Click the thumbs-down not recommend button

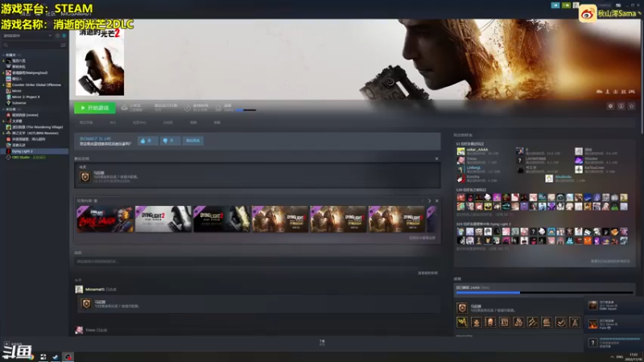[x=170, y=141]
